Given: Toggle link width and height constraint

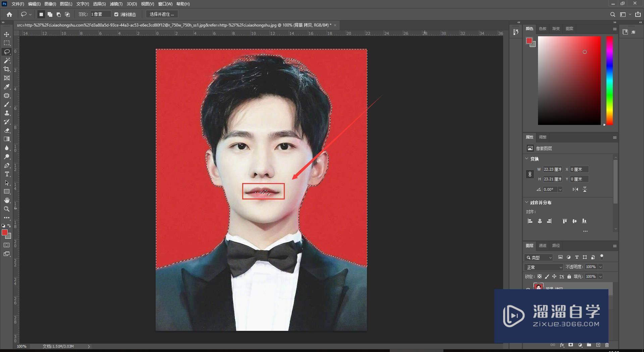Looking at the screenshot, I should [x=530, y=174].
